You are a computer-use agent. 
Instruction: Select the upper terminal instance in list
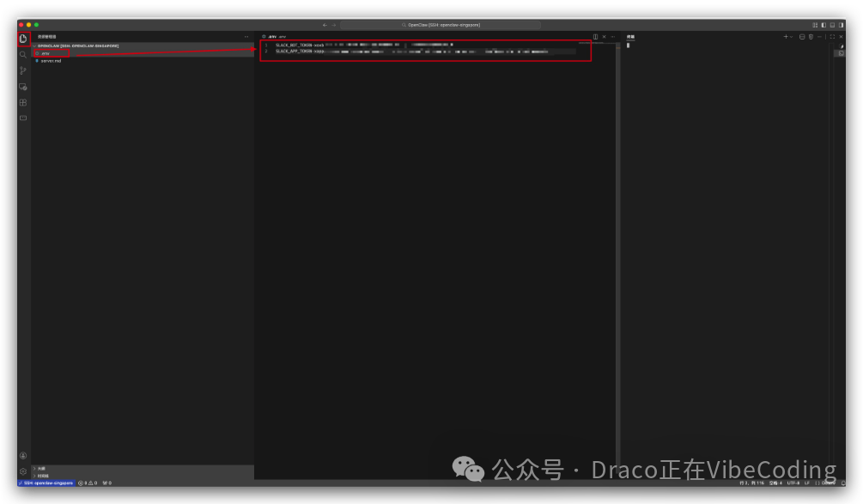[x=841, y=46]
